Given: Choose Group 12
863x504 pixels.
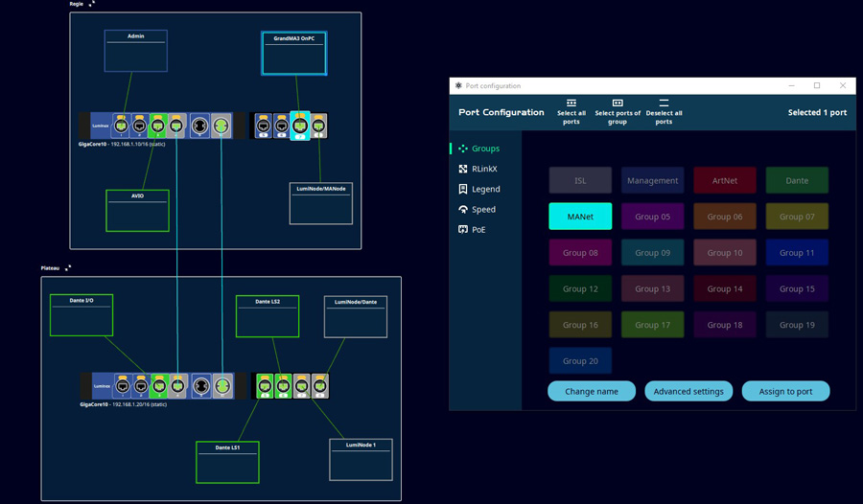Looking at the screenshot, I should point(580,288).
